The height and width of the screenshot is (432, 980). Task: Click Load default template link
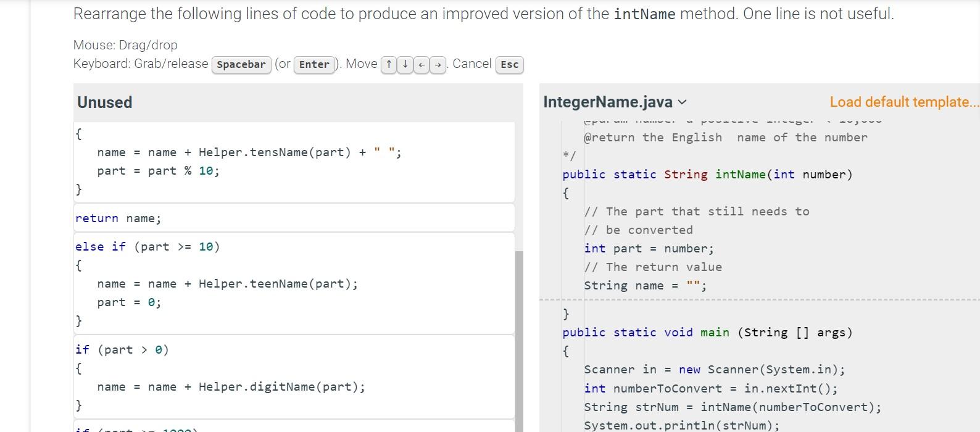(x=903, y=102)
